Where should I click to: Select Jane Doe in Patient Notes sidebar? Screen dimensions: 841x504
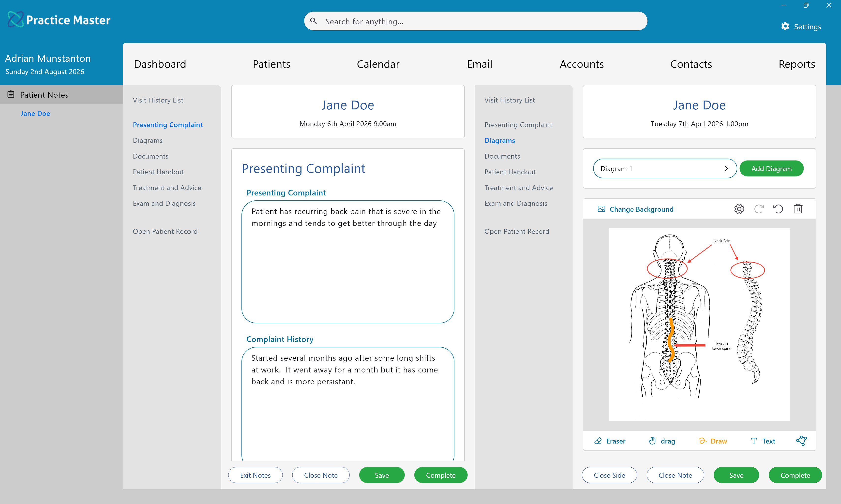coord(35,113)
